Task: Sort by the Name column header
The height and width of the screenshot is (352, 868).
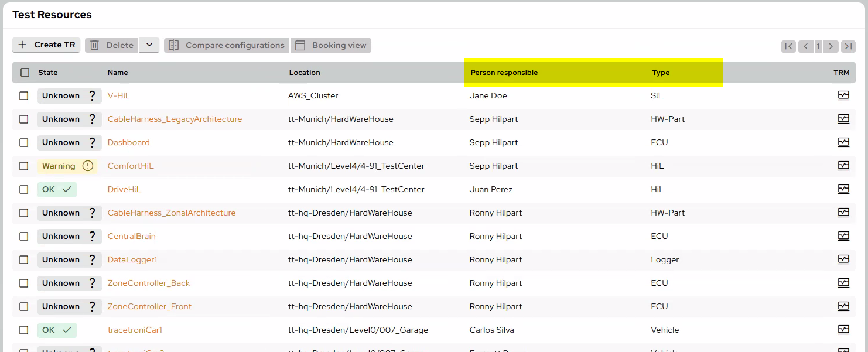Action: coord(118,73)
